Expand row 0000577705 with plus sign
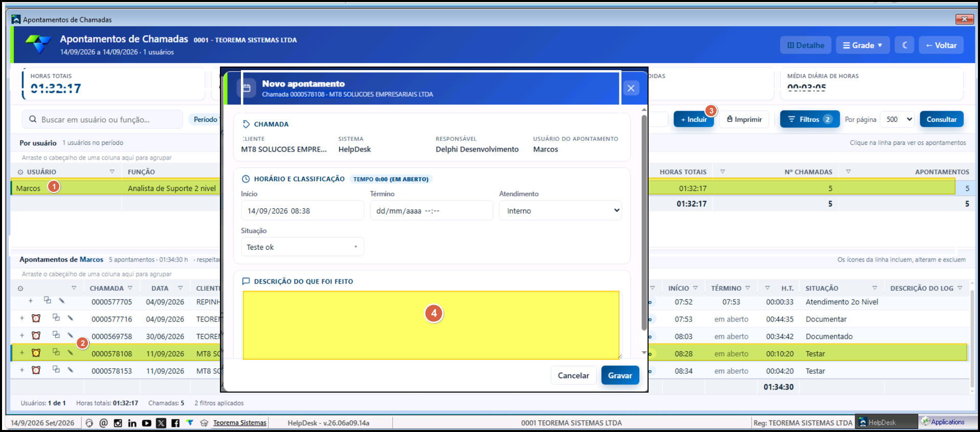The width and height of the screenshot is (980, 432). tap(31, 301)
